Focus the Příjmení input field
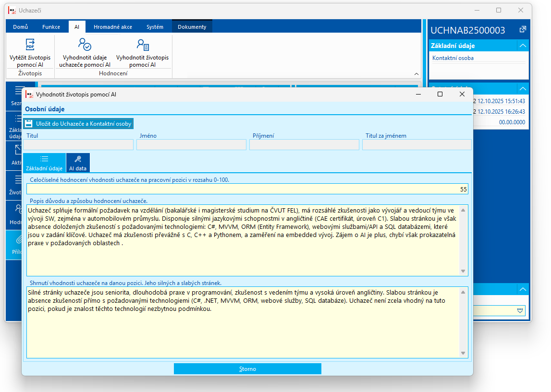This screenshot has width=551, height=392. [x=304, y=145]
